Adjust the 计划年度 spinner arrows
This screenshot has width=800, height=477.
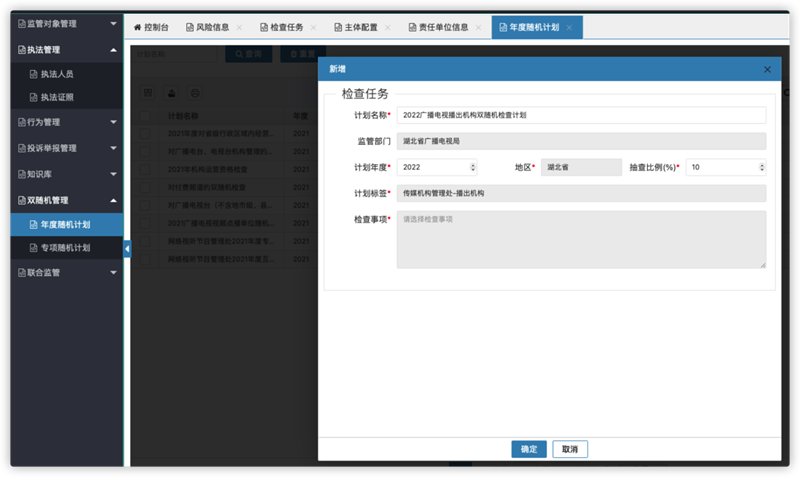click(473, 167)
